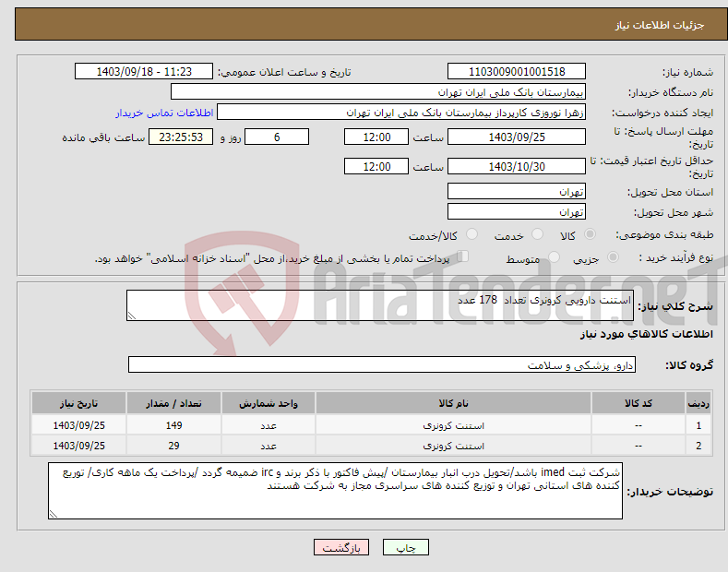Click the response deadline date 1403/09/25 field
Screen dimensions: 728x572
(517, 137)
